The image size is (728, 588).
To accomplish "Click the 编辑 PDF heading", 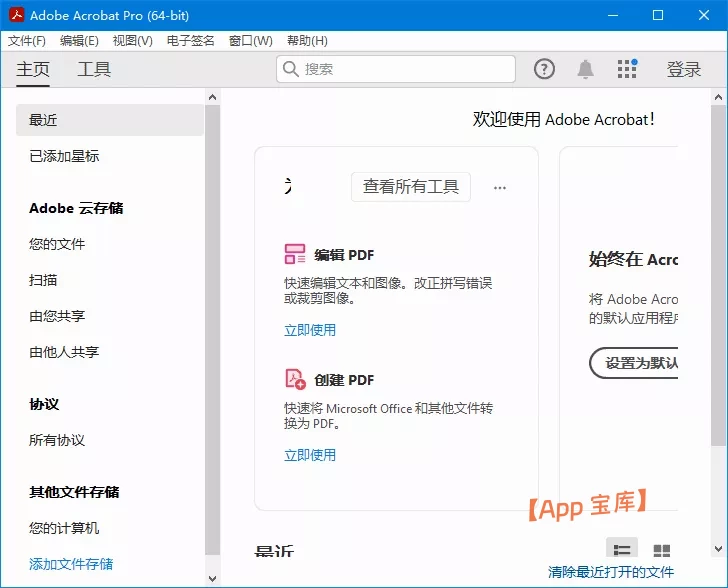I will (344, 255).
